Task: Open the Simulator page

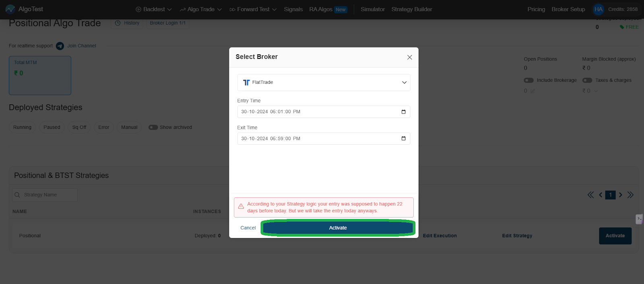Action: 373,9
